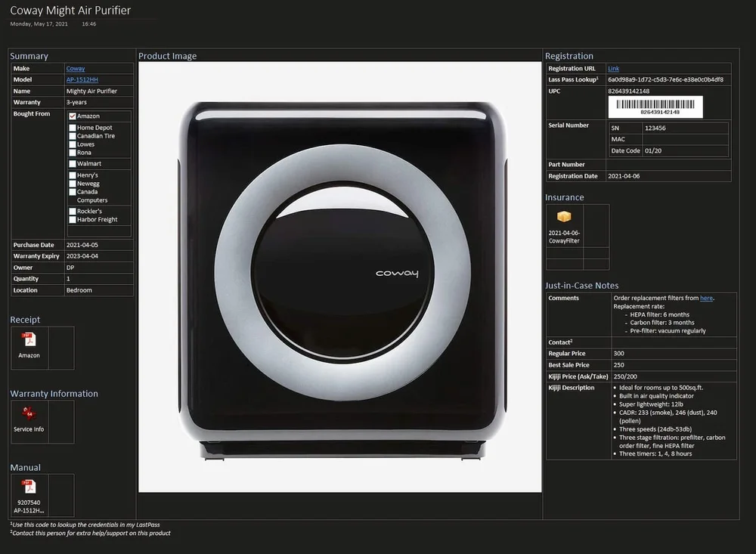Click the LastPass footnote text

pos(85,525)
